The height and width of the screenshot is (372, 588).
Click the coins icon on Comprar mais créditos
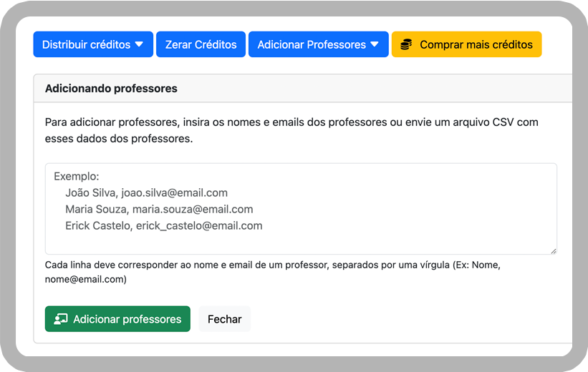[x=406, y=44]
